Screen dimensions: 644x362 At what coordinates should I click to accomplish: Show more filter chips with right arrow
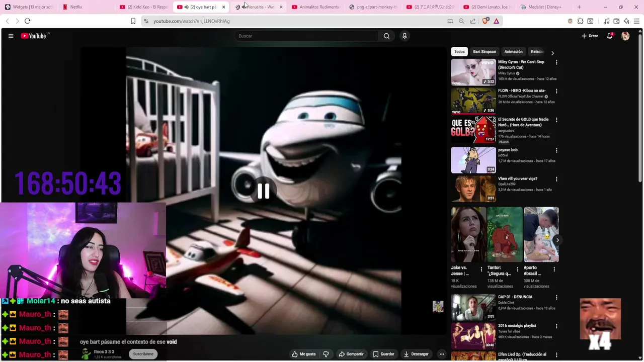[x=552, y=53]
